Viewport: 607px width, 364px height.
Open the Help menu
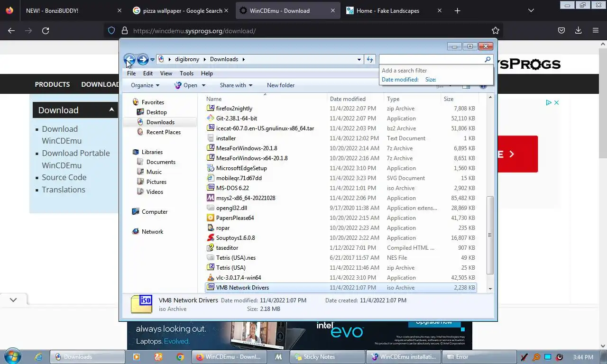point(207,73)
